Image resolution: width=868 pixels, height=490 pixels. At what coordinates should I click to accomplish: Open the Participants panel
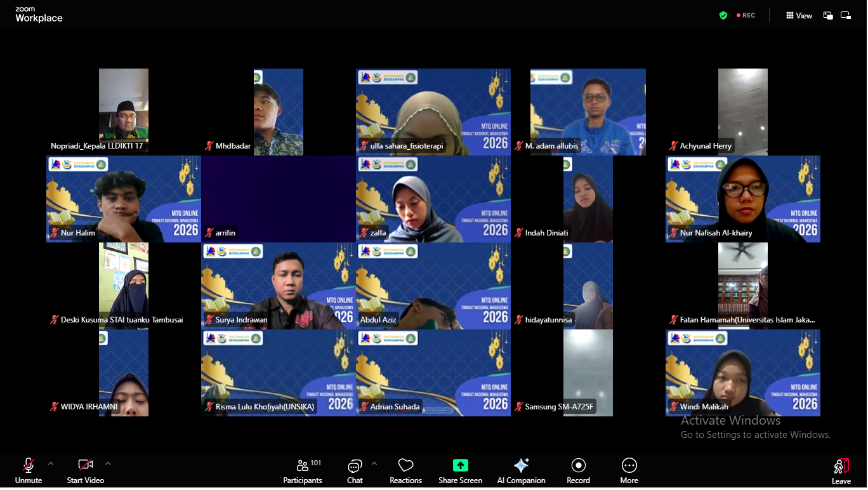[303, 471]
